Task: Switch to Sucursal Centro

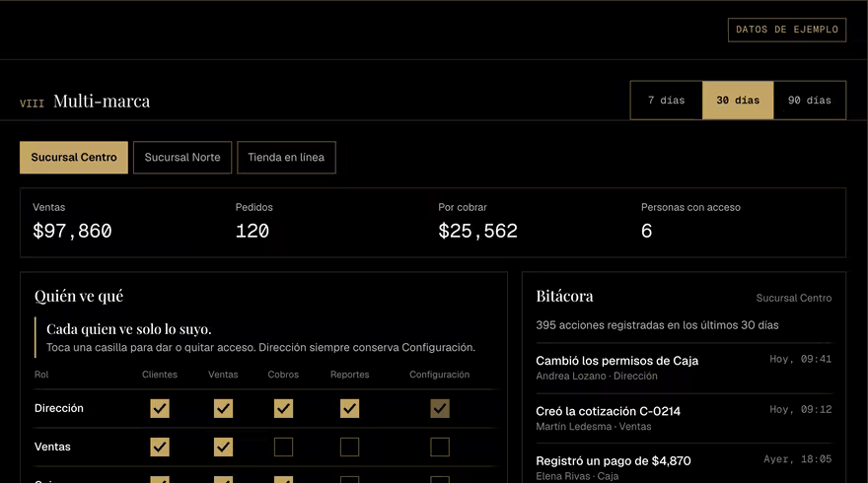Action: (x=74, y=158)
